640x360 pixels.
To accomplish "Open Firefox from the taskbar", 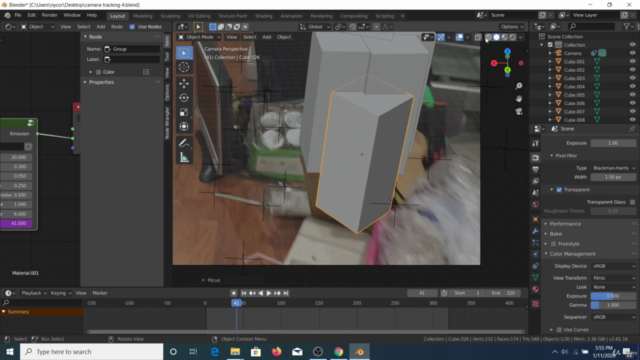I will coord(276,351).
